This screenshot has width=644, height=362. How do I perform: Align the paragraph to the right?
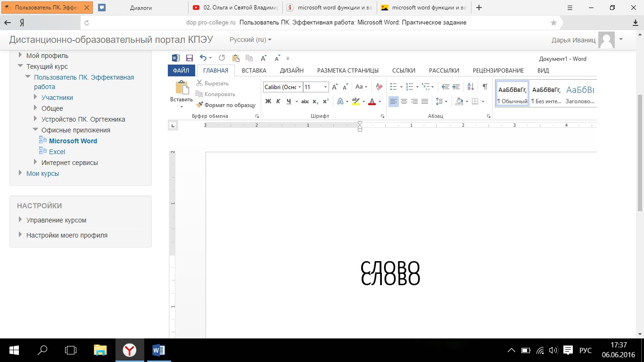[x=414, y=101]
